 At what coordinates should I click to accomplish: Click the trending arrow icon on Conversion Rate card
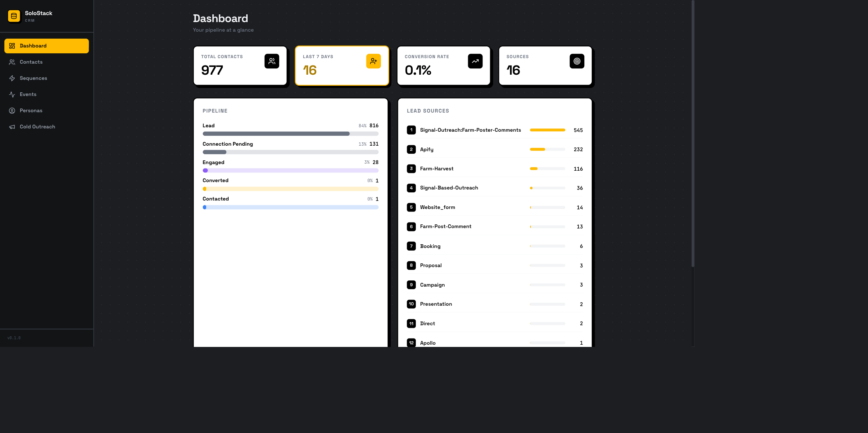475,61
